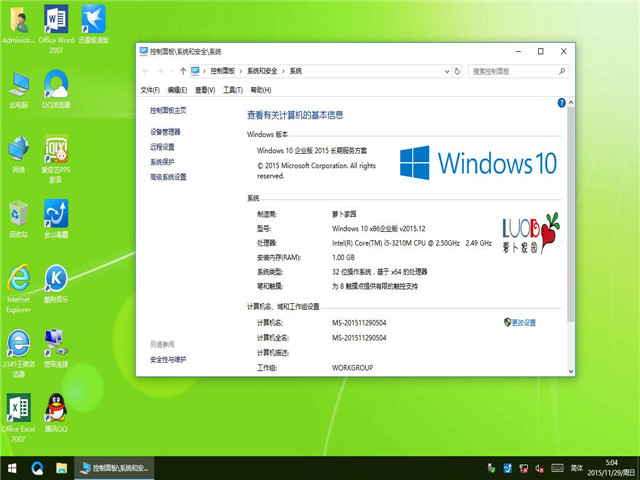Open the taskbar clock and date
This screenshot has width=640, height=480.
pyautogui.click(x=611, y=468)
